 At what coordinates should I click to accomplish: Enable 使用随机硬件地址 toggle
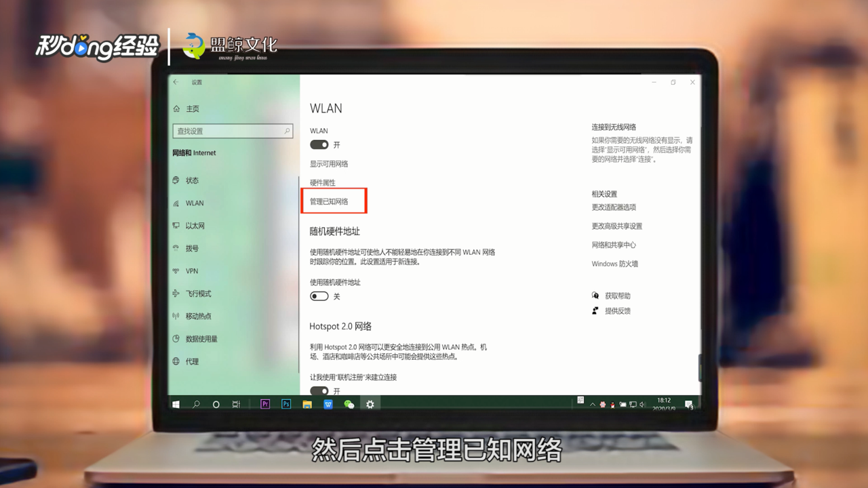pos(319,296)
